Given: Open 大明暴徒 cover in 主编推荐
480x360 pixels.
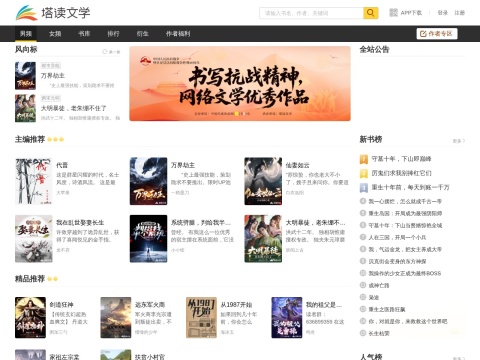Looking at the screenshot, I should click(x=263, y=239).
